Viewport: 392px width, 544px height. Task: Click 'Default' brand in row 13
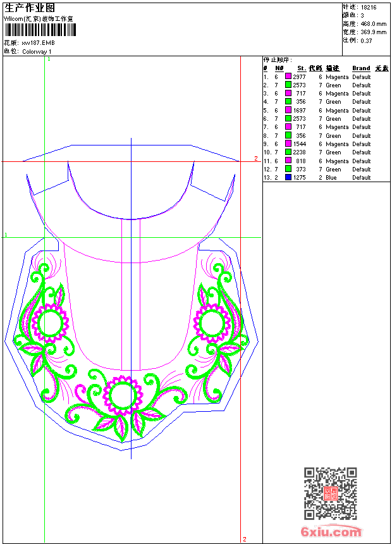361,178
